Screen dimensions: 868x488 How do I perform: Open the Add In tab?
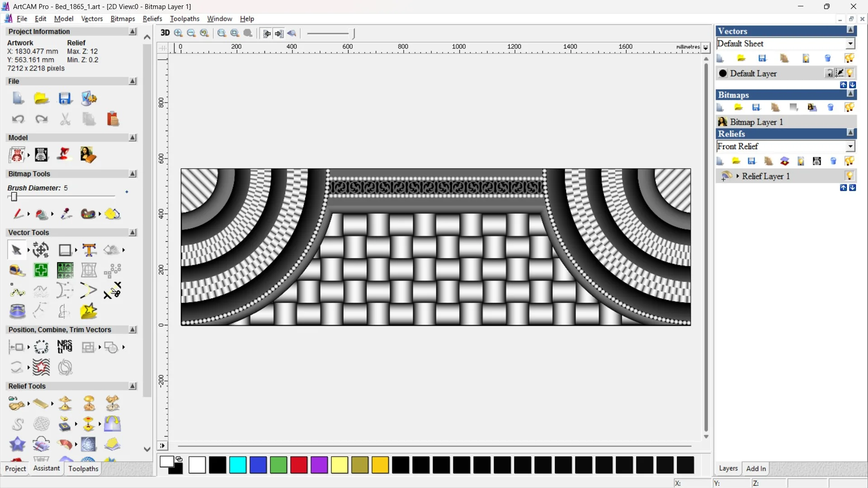(x=756, y=469)
